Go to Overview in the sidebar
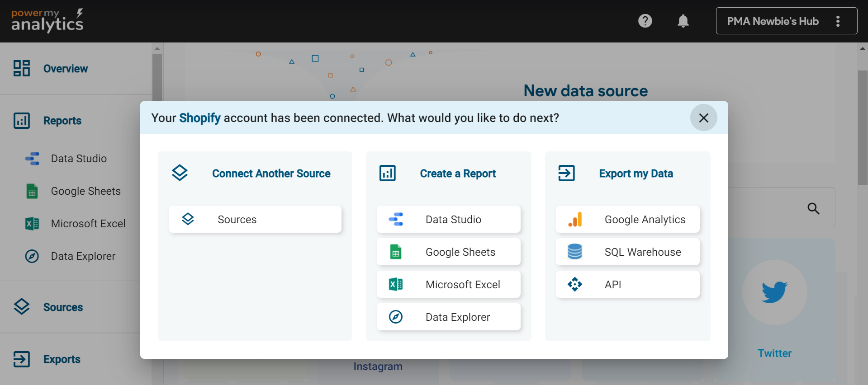Viewport: 868px width, 385px height. point(66,69)
